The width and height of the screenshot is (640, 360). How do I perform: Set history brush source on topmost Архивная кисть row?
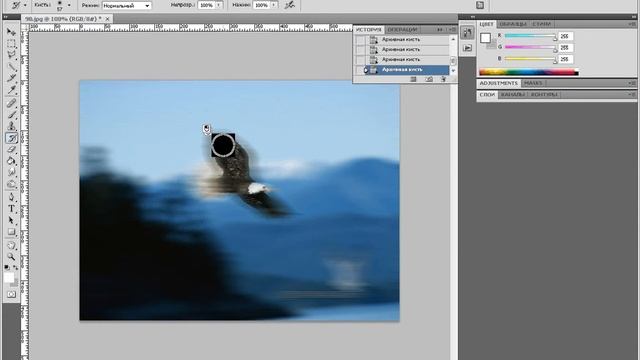pos(360,40)
